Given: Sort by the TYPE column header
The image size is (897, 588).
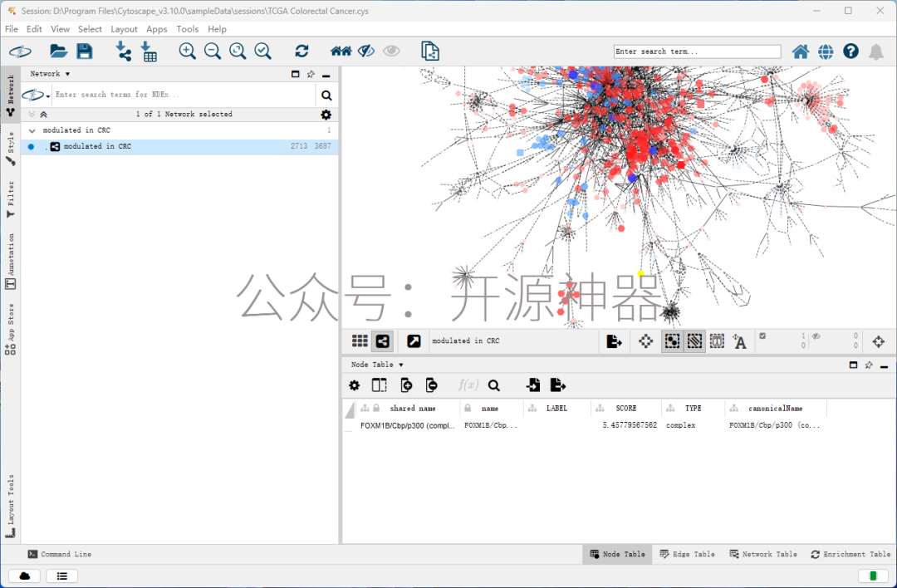Looking at the screenshot, I should pyautogui.click(x=693, y=409).
